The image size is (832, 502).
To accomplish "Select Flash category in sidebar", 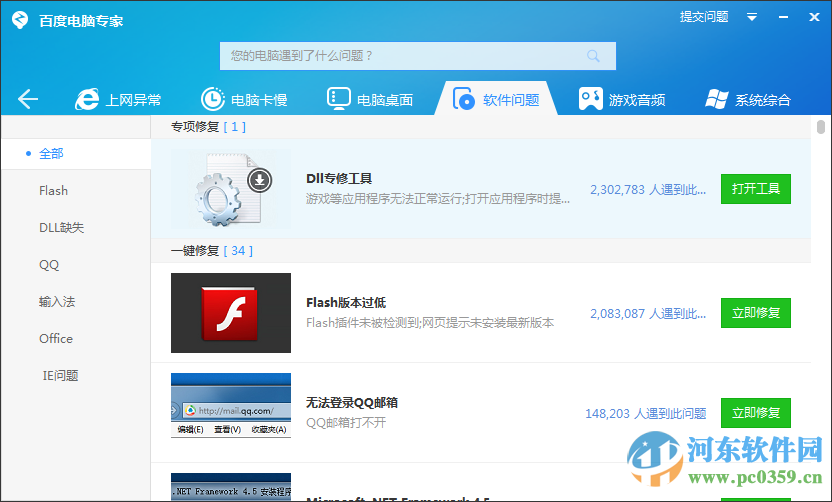I will [x=54, y=191].
